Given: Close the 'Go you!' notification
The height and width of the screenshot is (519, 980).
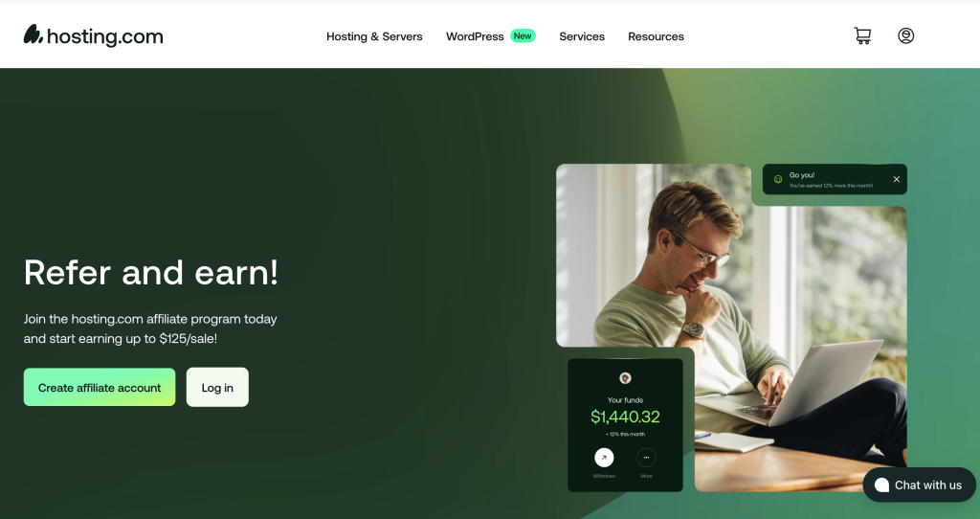Looking at the screenshot, I should (896, 179).
